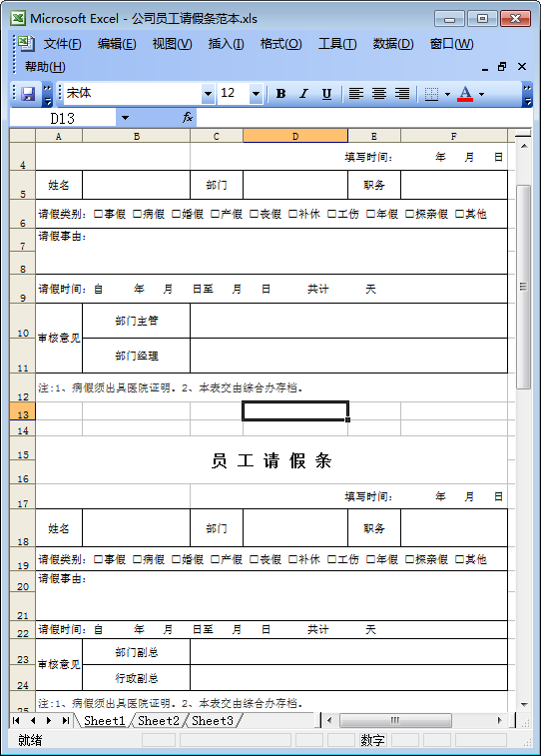Select the 请假事由 cell in row 7
Viewport: 541px width, 756px height.
[271, 252]
